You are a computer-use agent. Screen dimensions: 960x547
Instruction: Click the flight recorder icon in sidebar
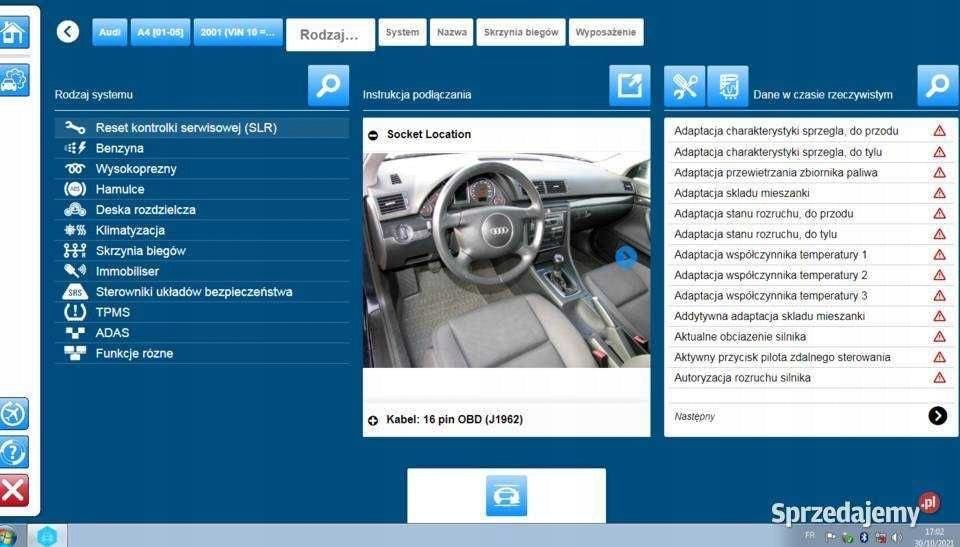[13, 413]
